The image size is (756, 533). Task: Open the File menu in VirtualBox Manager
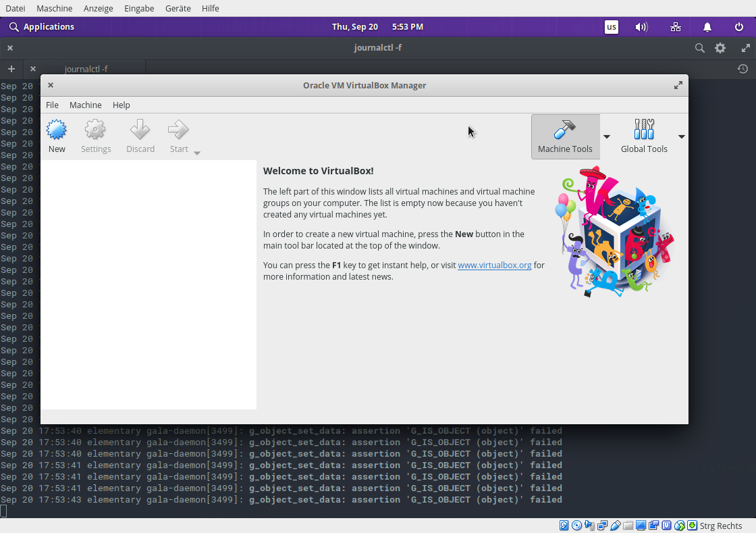52,105
